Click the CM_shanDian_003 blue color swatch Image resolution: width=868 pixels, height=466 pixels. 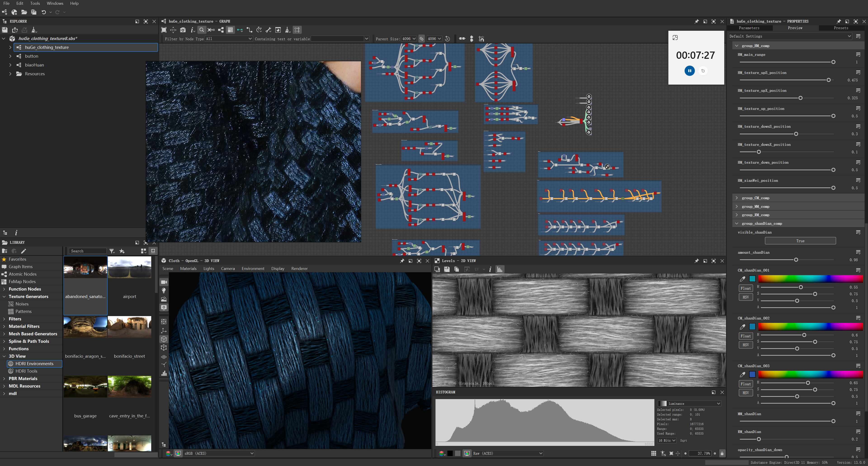click(752, 374)
